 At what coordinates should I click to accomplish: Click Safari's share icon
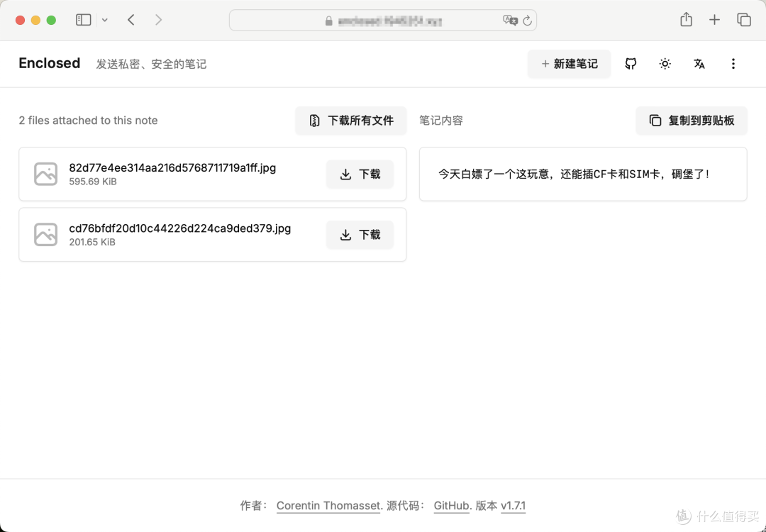686,19
